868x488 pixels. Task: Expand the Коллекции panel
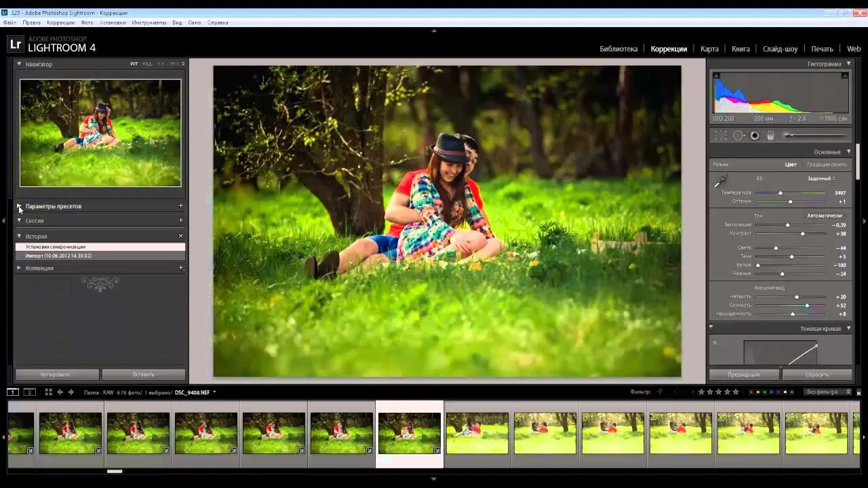point(19,268)
